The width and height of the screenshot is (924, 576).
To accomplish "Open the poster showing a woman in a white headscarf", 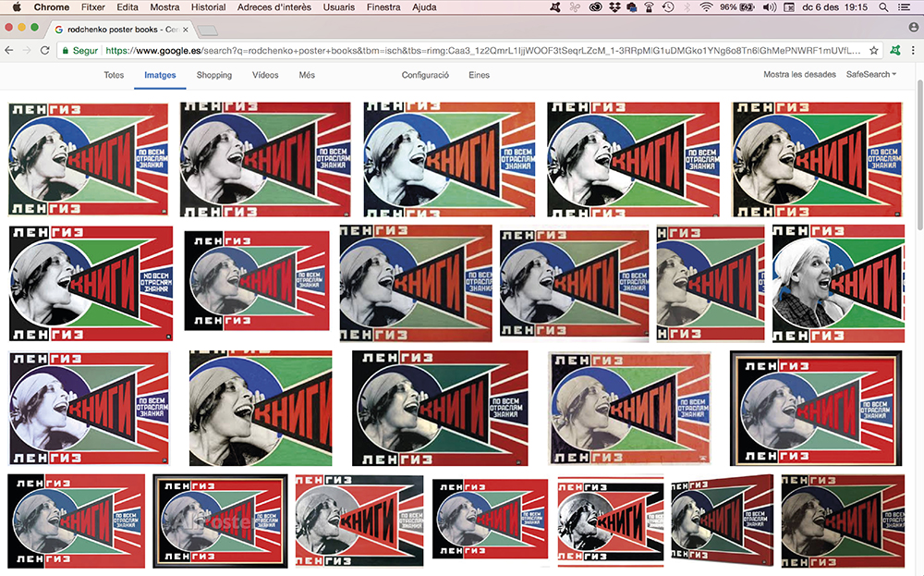I will pos(839,284).
